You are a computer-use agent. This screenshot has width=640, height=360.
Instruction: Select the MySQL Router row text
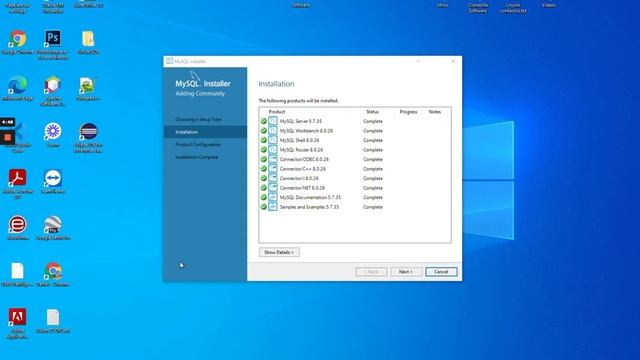[x=301, y=150]
